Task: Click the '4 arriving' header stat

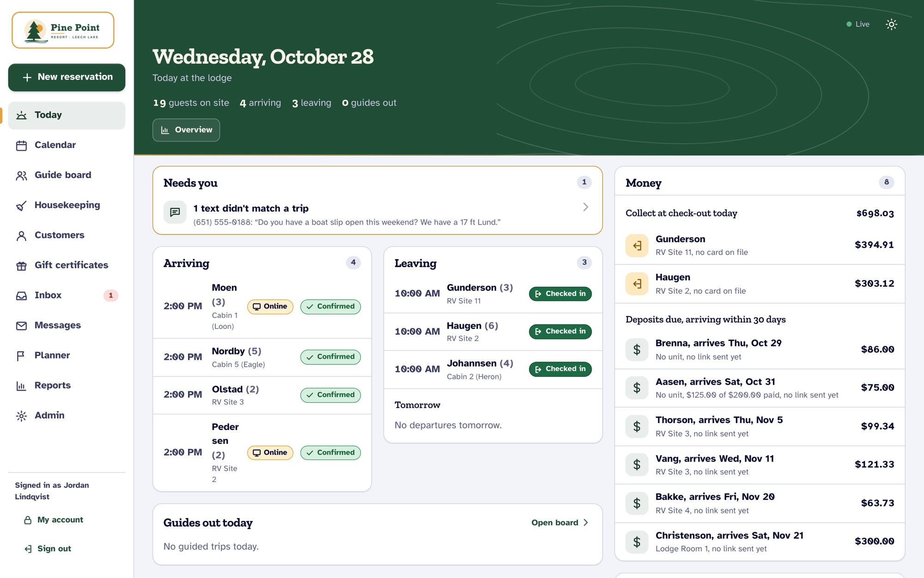Action: click(x=260, y=103)
